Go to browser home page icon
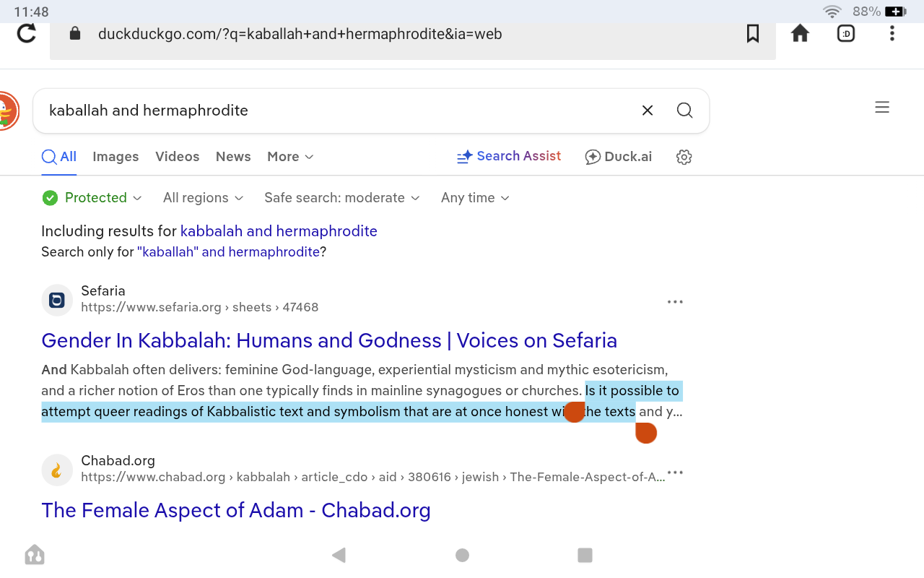The width and height of the screenshot is (924, 578). [800, 34]
